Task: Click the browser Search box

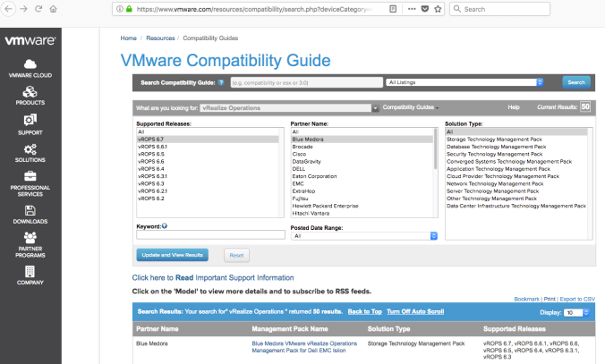Action: point(499,9)
